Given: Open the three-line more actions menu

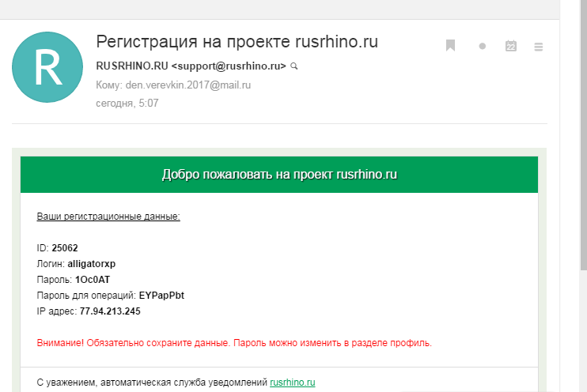Looking at the screenshot, I should click(539, 47).
